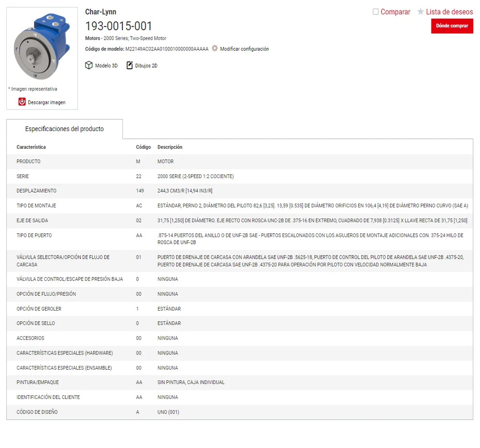Click the DESPLAZAMIENTO row label
Image resolution: width=480 pixels, height=448 pixels.
click(x=36, y=191)
